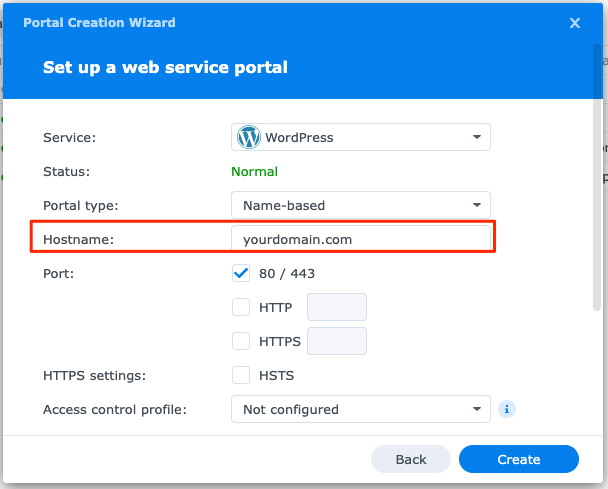
Task: Enable the HTTPS port checkbox
Action: [x=241, y=341]
